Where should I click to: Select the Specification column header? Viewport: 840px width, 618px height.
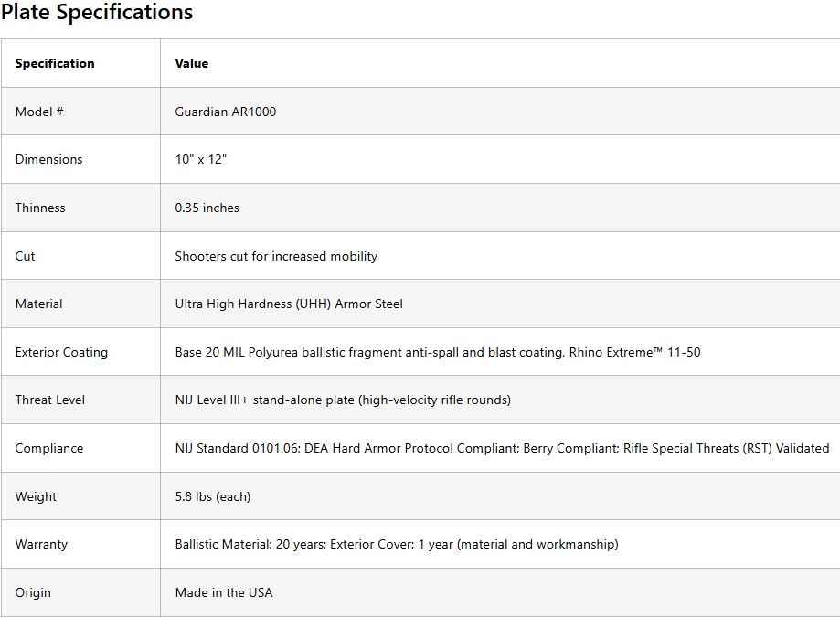tap(55, 63)
